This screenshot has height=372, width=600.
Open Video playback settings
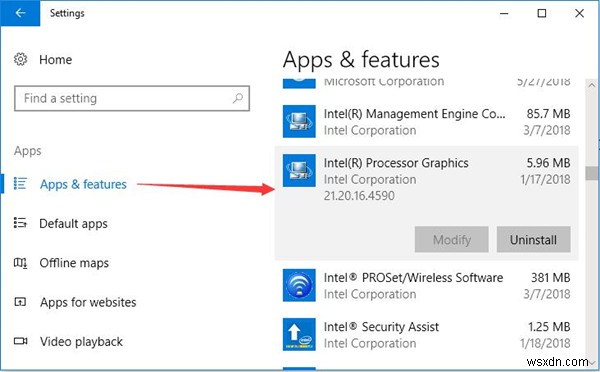[81, 341]
